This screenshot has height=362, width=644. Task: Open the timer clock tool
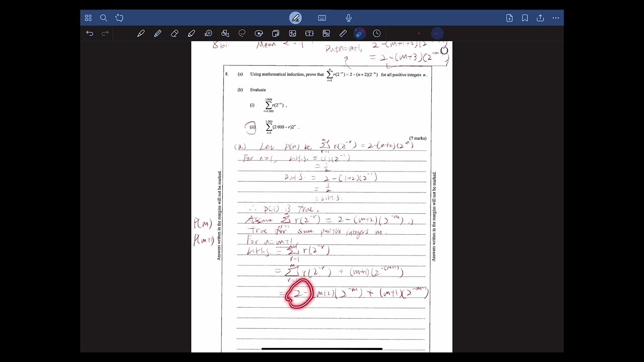[x=377, y=33]
